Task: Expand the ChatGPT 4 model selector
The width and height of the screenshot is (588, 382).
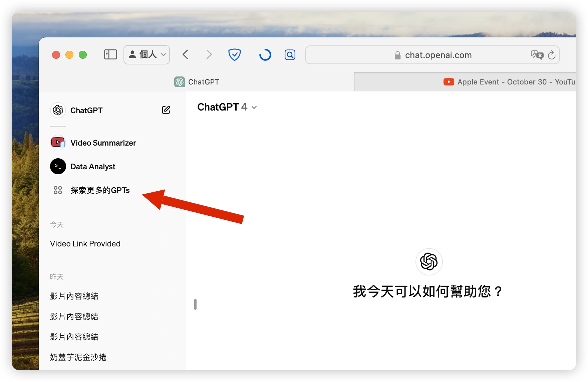Action: pyautogui.click(x=227, y=107)
